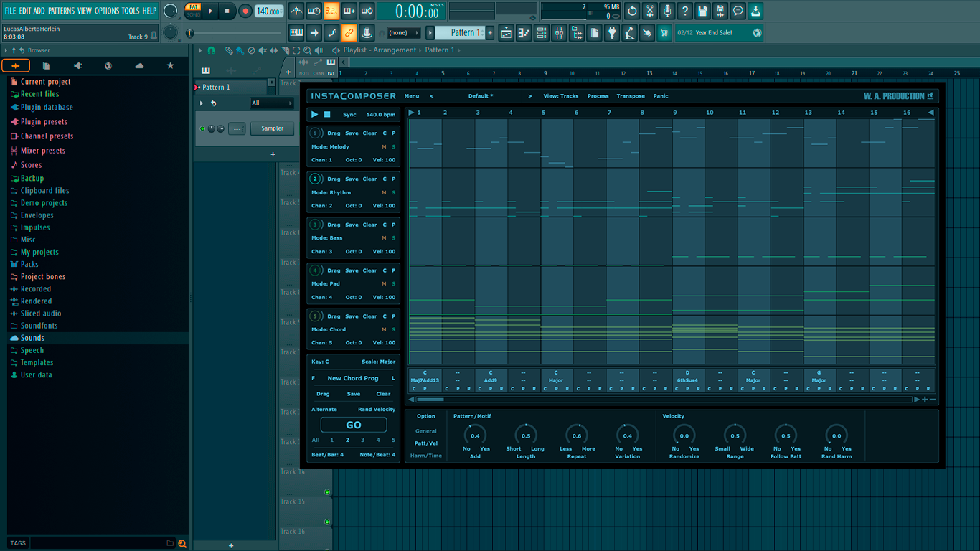Screen dimensions: 980x551
Task: Mute InstaComposer track 1 with M
Action: point(384,147)
